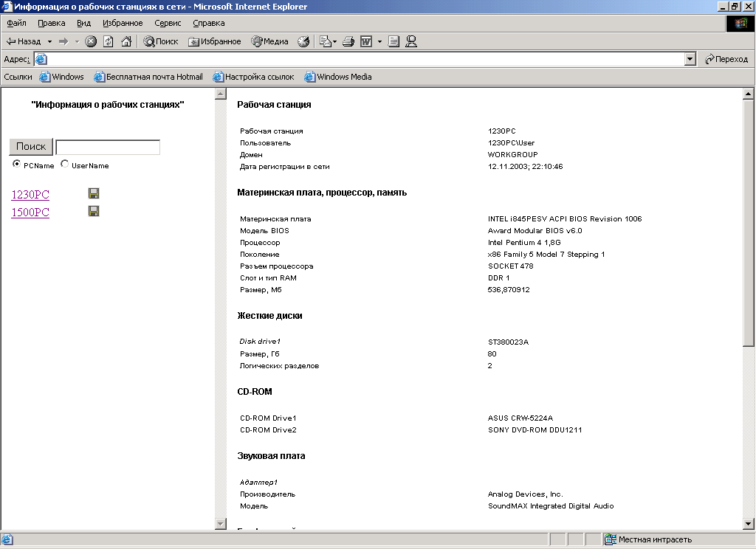756x549 pixels.
Task: Select the UserName radio button
Action: pyautogui.click(x=65, y=164)
